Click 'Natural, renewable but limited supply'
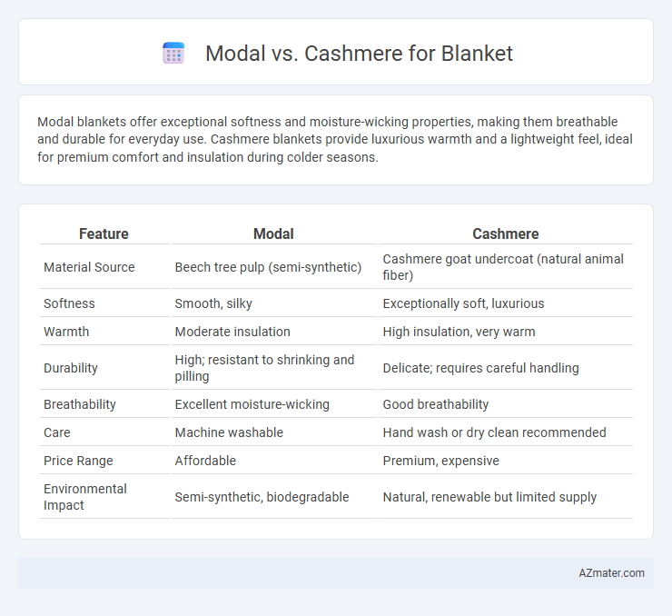This screenshot has height=616, width=672. 489,497
